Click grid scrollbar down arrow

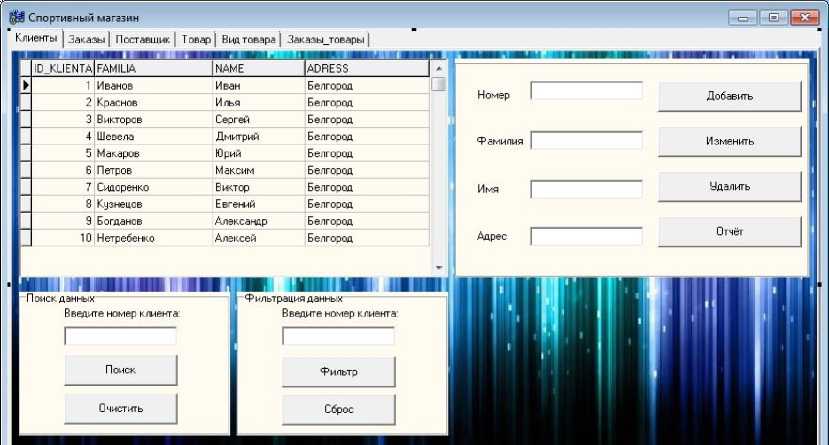439,268
